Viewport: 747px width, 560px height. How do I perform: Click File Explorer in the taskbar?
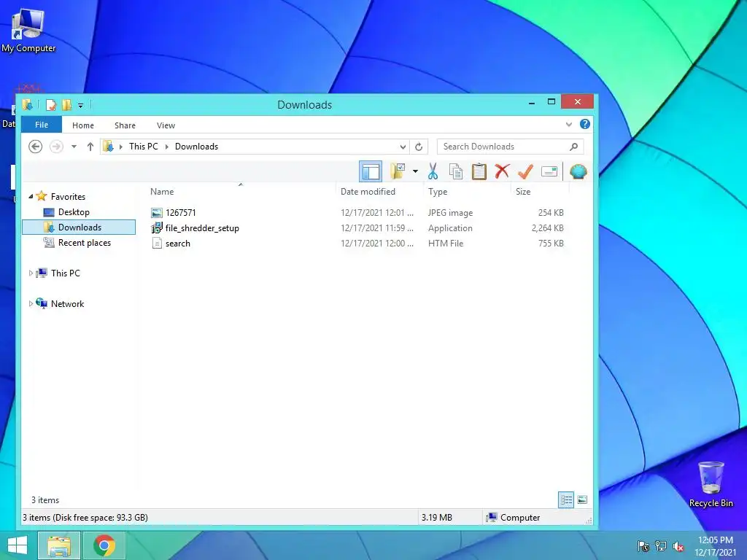[58, 545]
